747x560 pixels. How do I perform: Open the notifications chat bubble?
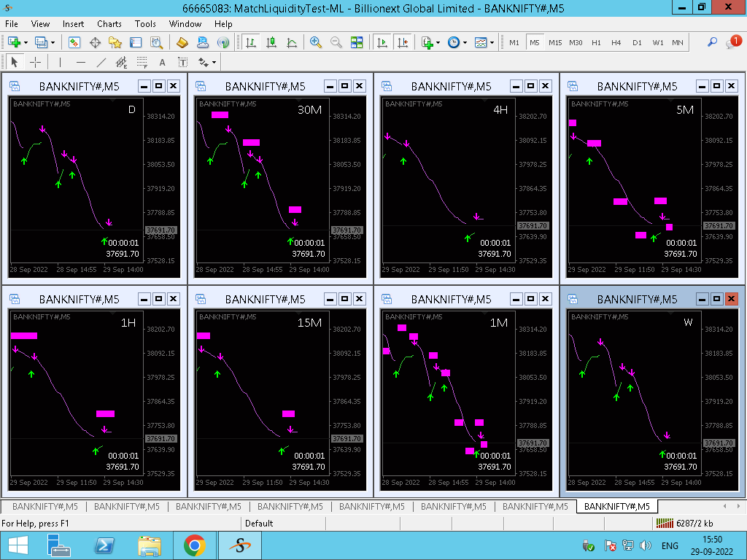point(732,42)
